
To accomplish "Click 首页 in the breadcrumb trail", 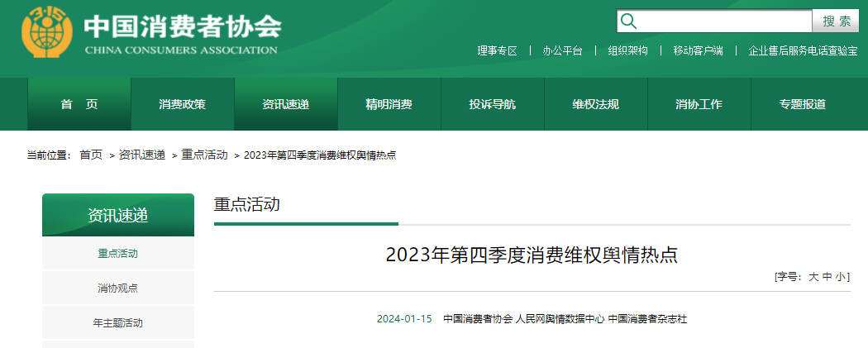I will pyautogui.click(x=91, y=155).
